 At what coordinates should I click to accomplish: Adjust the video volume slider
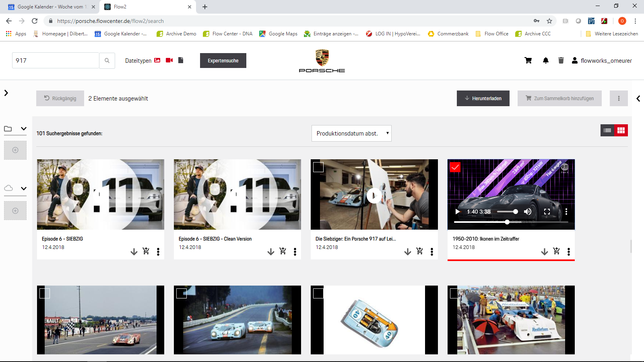pyautogui.click(x=508, y=212)
